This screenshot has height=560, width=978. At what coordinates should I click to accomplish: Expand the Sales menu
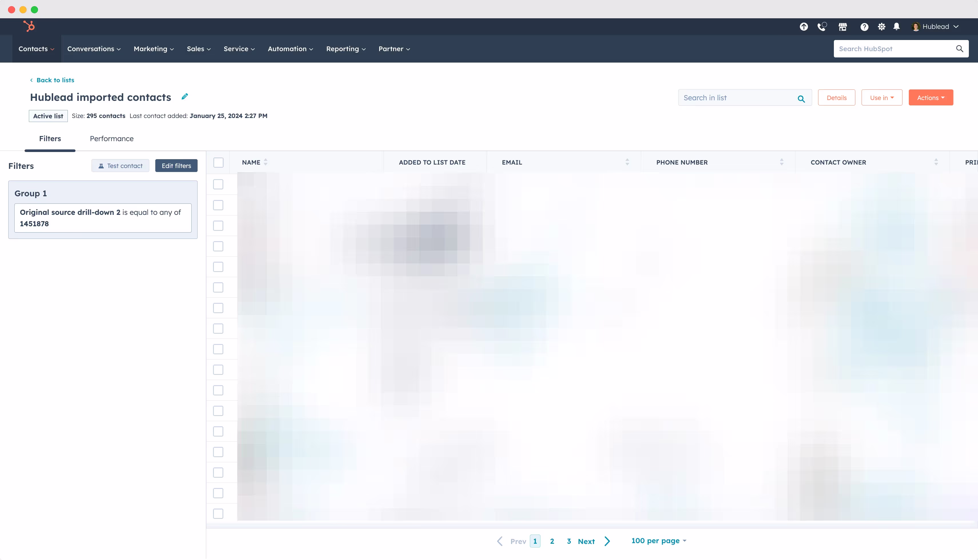point(198,49)
